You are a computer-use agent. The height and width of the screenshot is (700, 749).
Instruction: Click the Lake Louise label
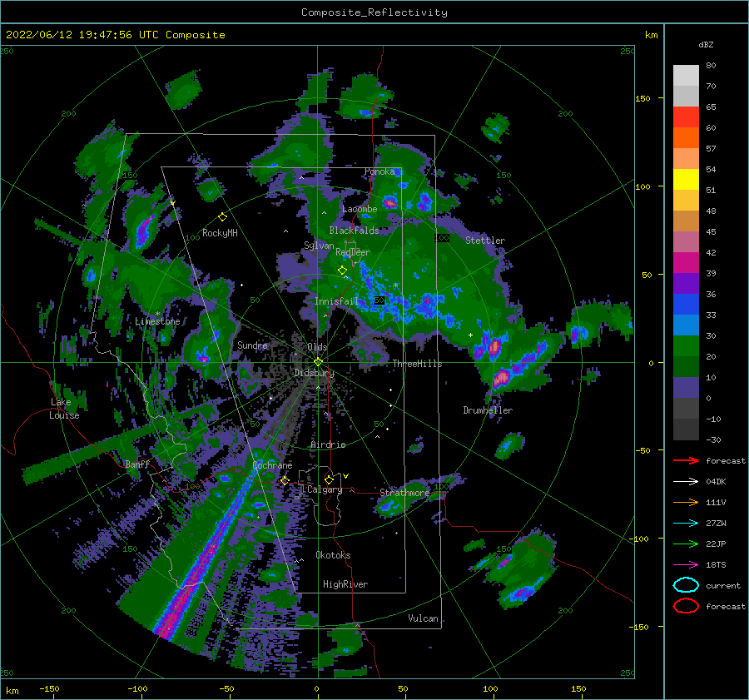(64, 409)
